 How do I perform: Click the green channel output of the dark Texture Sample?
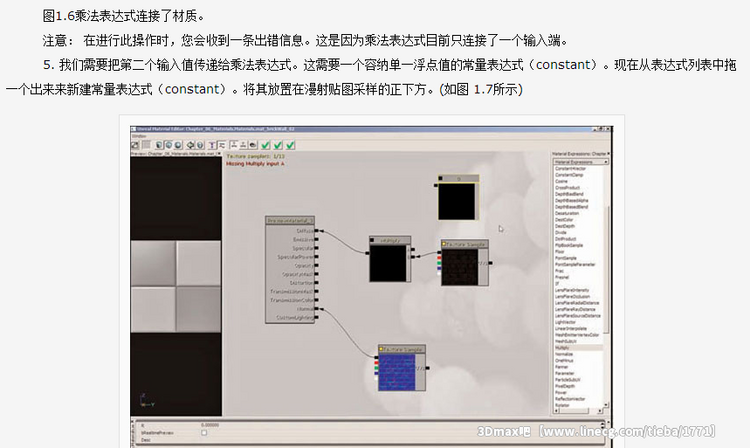coord(439,263)
